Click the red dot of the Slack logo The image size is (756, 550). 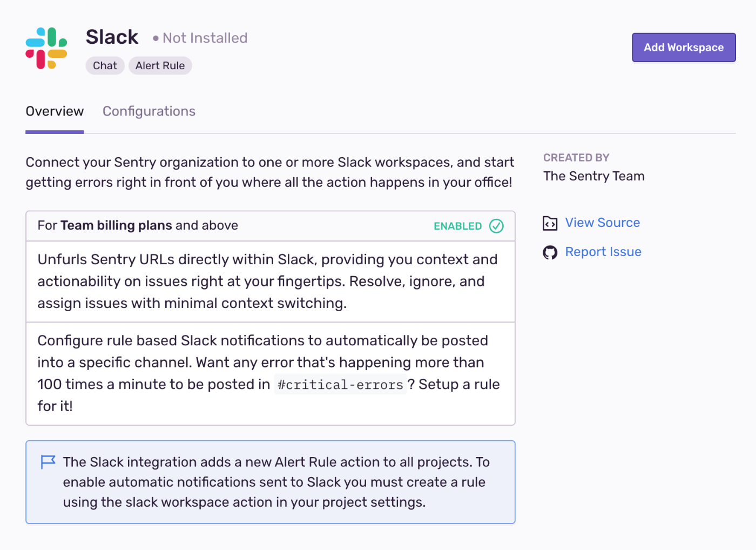tap(40, 59)
